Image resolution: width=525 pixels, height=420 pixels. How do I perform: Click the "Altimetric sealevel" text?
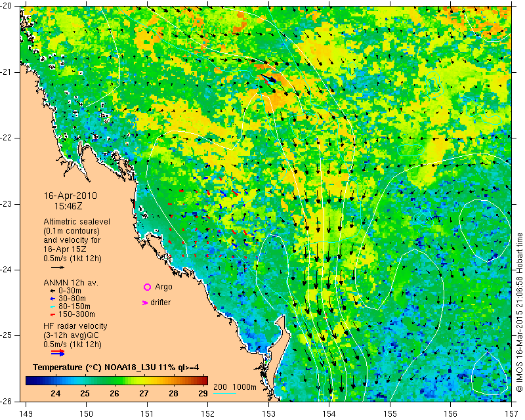pos(77,222)
